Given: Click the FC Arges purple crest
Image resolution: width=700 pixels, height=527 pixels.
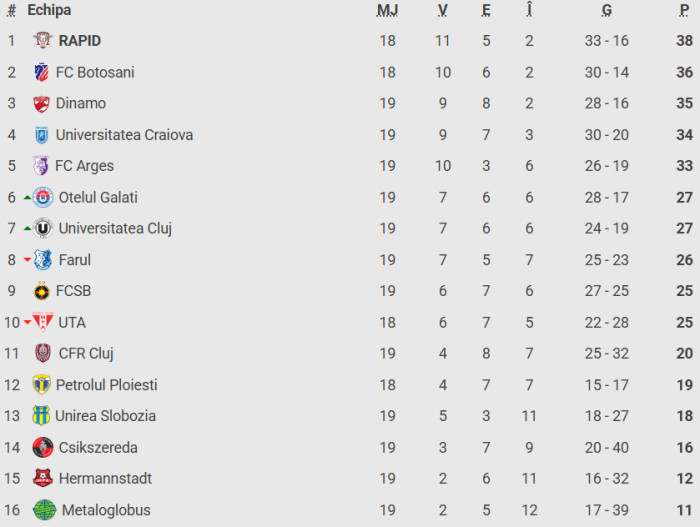Looking at the screenshot, I should point(41,166).
